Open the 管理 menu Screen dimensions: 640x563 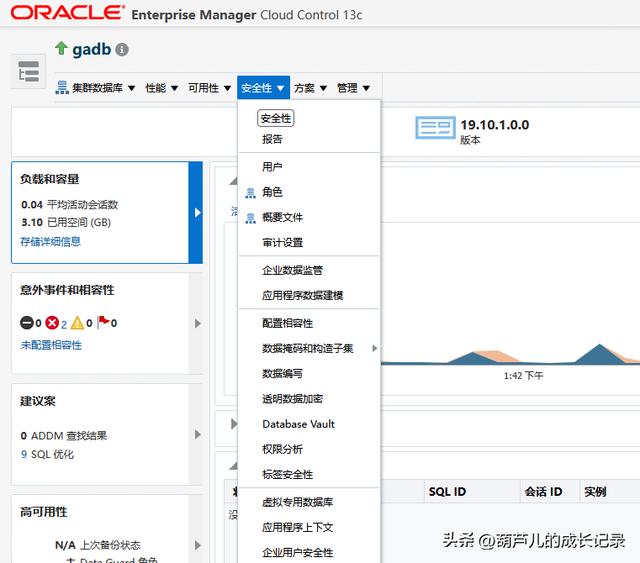(x=353, y=88)
